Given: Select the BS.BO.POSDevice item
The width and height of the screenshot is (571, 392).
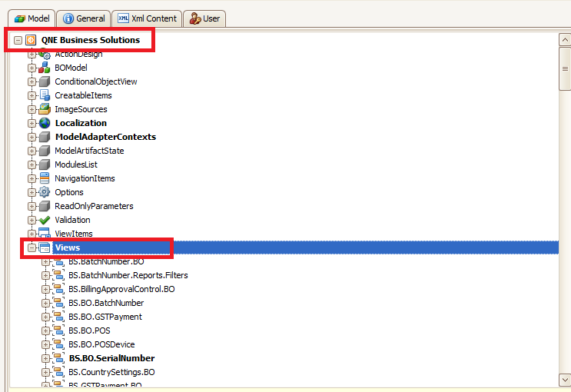Looking at the screenshot, I should tap(101, 344).
